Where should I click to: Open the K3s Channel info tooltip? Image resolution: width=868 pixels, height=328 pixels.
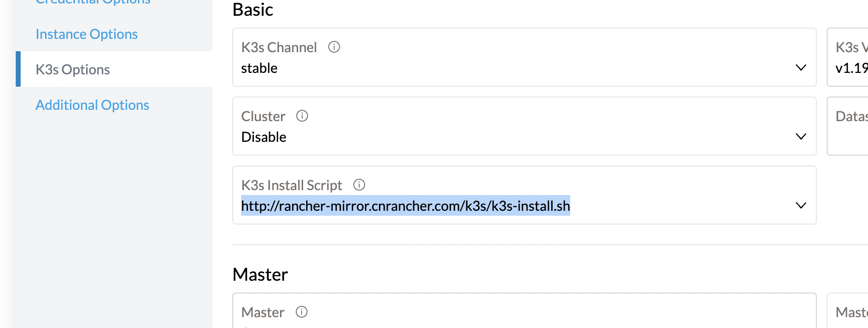click(334, 47)
